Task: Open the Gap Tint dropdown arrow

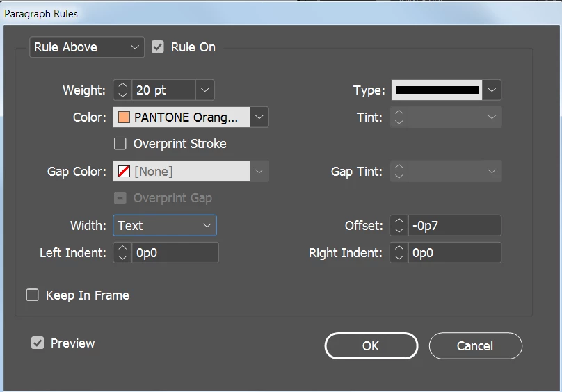Action: click(492, 171)
